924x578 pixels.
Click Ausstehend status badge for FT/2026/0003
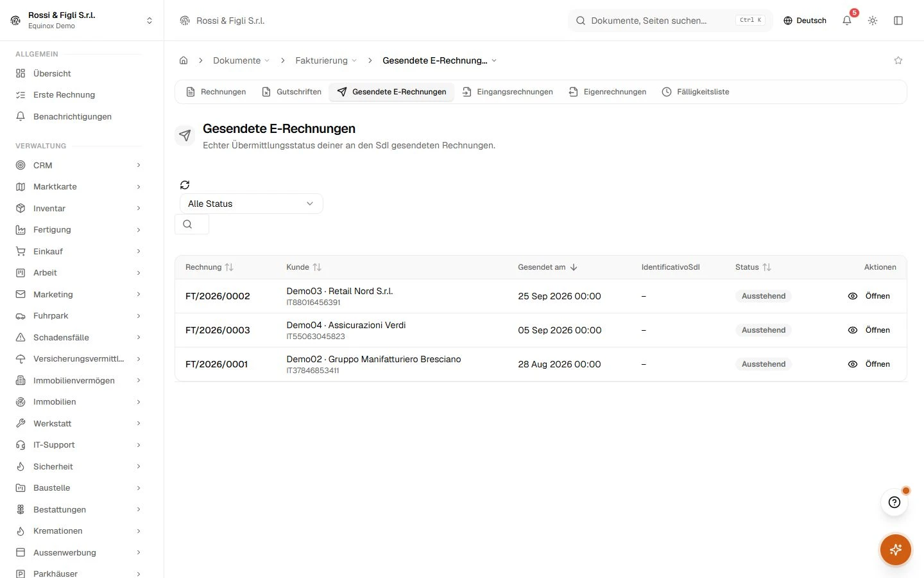click(764, 330)
